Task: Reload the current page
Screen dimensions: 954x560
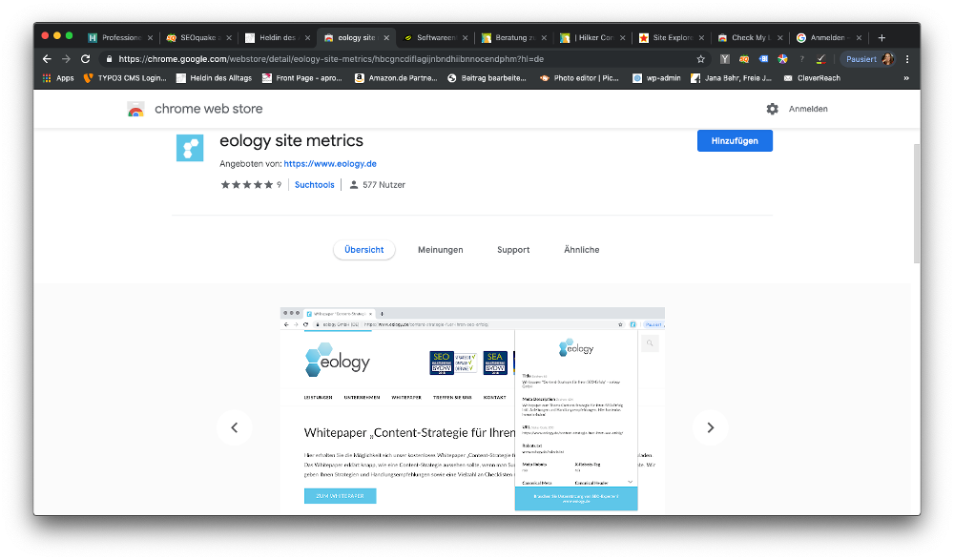Action: pos(86,59)
